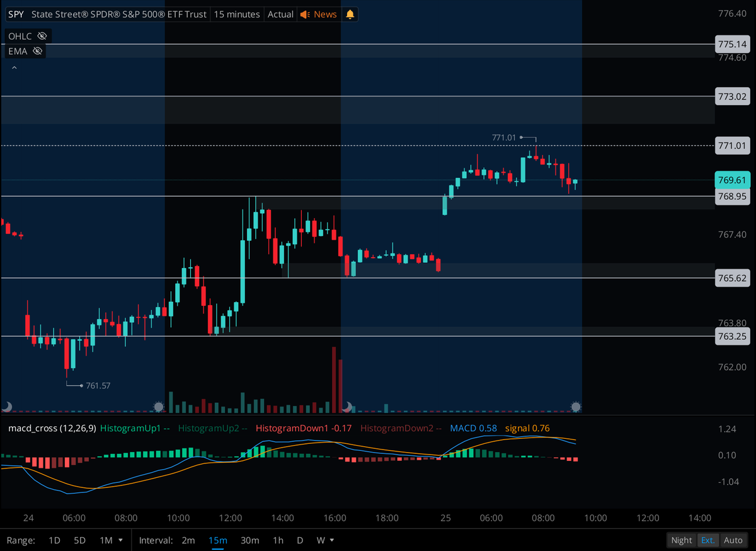The image size is (756, 551).
Task: Click the 25 date label on the time axis
Action: pos(446,518)
